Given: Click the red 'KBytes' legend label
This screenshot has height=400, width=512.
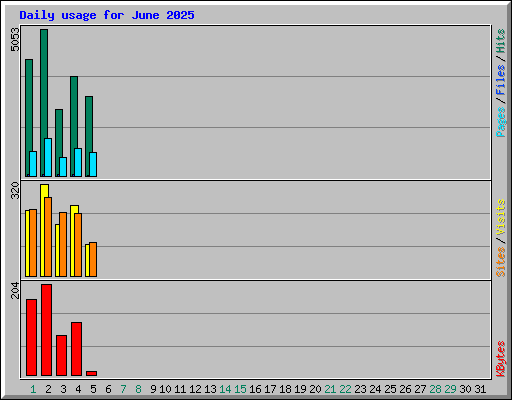Looking at the screenshot, I should coord(501,359).
